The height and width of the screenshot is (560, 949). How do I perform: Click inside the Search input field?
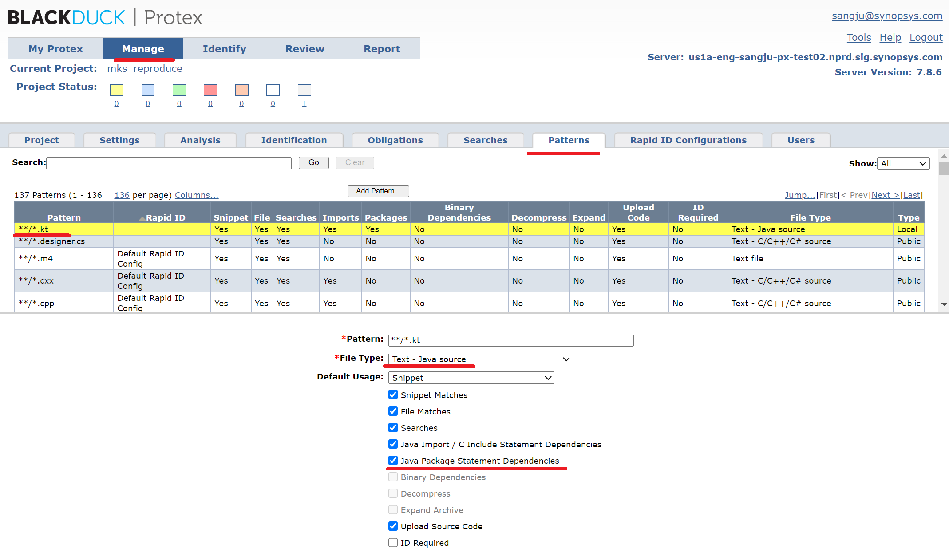[x=169, y=163]
